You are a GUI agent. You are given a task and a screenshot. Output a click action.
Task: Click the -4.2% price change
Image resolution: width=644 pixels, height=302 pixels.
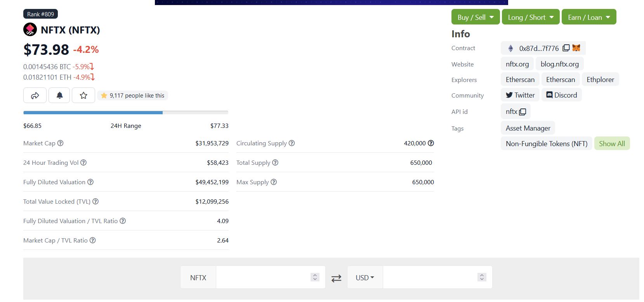(x=86, y=50)
